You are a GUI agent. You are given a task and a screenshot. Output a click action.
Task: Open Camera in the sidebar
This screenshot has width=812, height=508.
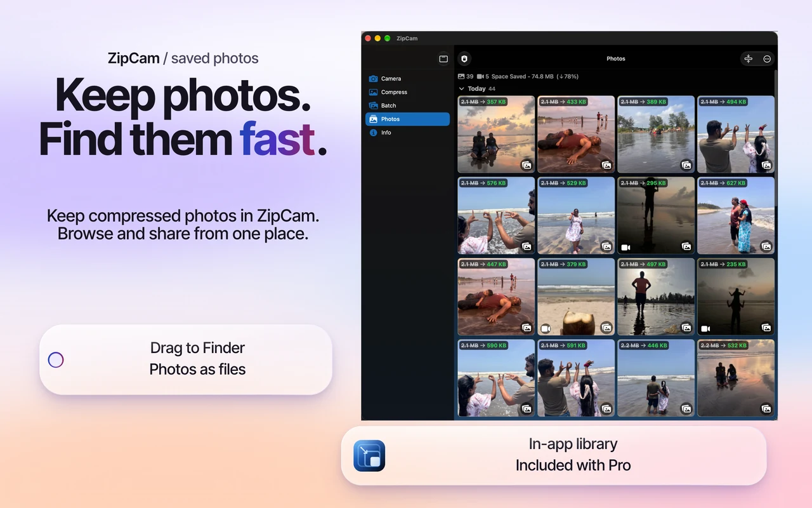(407, 79)
